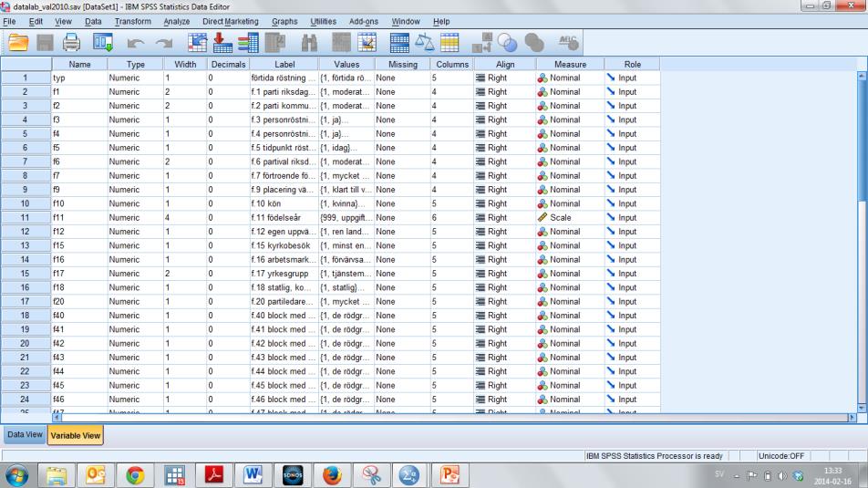Open Type cell for variable f17
The image size is (868, 488).
[x=135, y=274]
